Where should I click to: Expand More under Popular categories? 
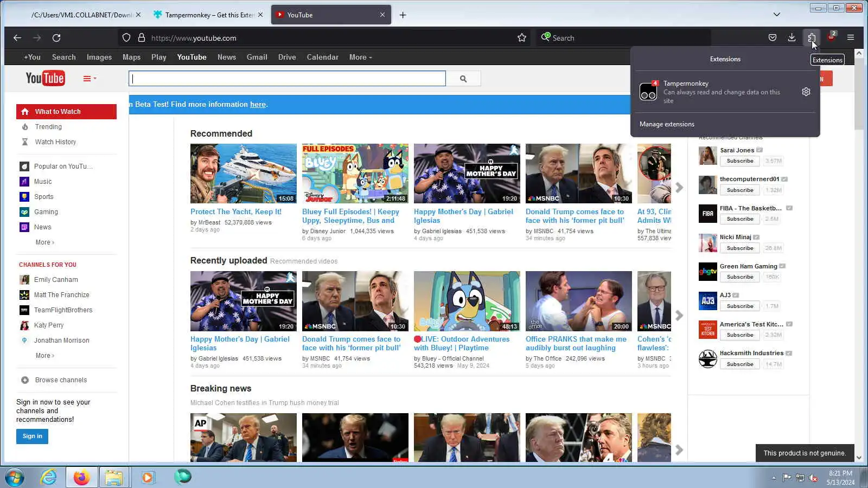(x=45, y=242)
